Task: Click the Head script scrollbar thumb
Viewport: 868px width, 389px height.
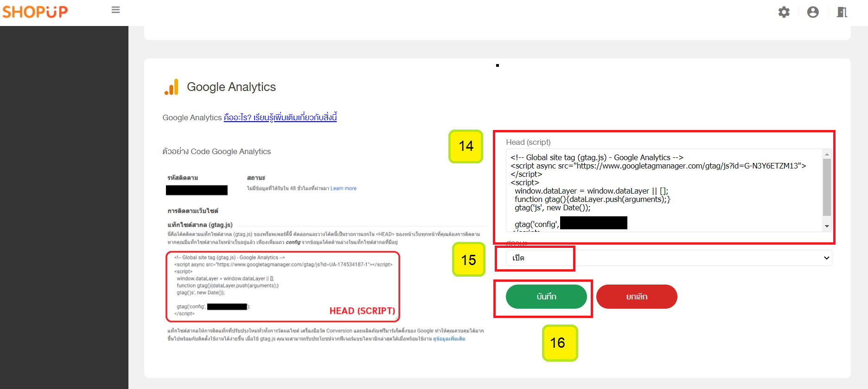Action: pyautogui.click(x=827, y=188)
